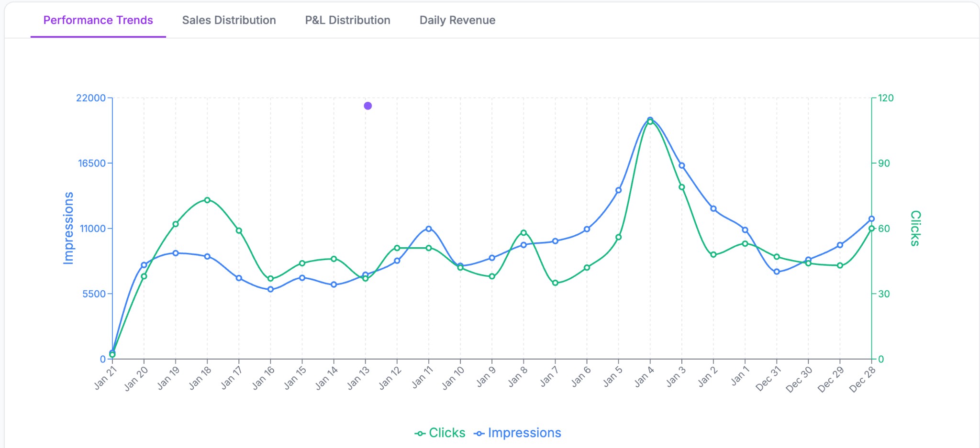Toggle the Impressions series in legend
Screen dimensions: 980x448
(518, 433)
